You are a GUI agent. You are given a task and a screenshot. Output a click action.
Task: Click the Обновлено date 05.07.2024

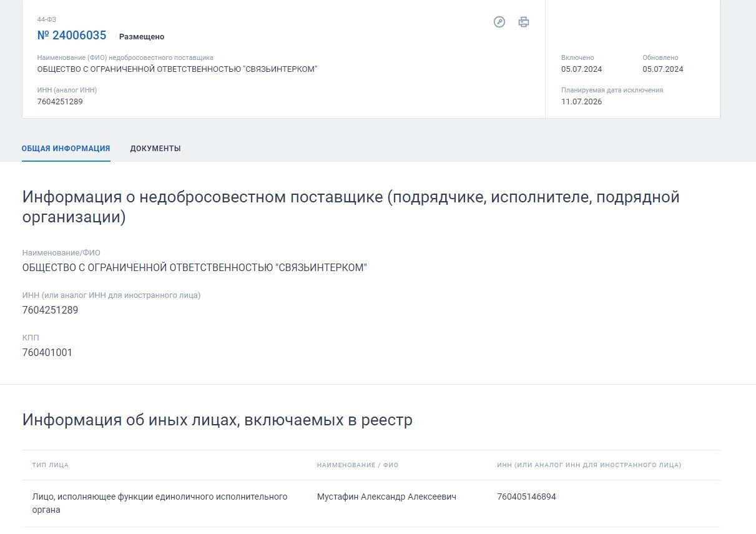(663, 69)
